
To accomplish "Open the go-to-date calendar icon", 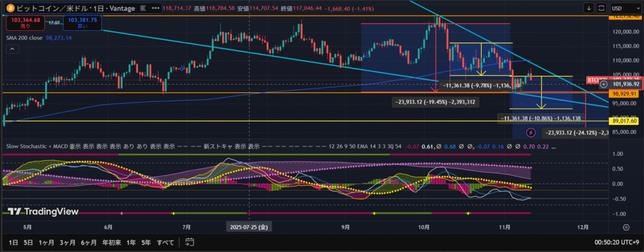I will (191, 242).
